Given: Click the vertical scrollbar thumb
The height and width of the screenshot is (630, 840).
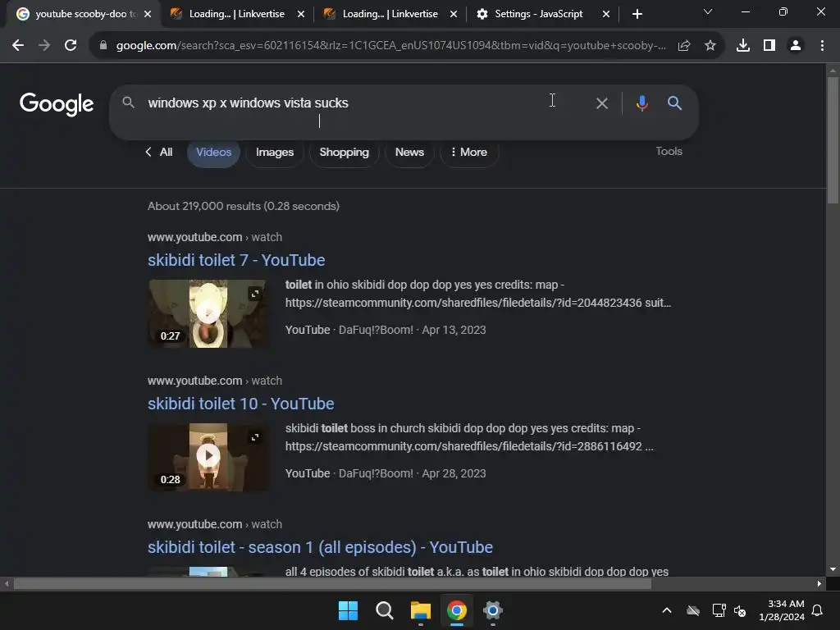Looking at the screenshot, I should (x=833, y=140).
